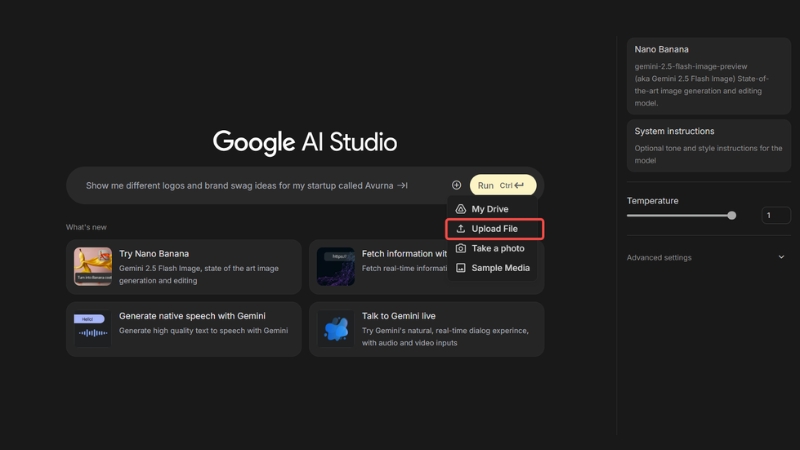Select Sample Media menu entry

492,268
